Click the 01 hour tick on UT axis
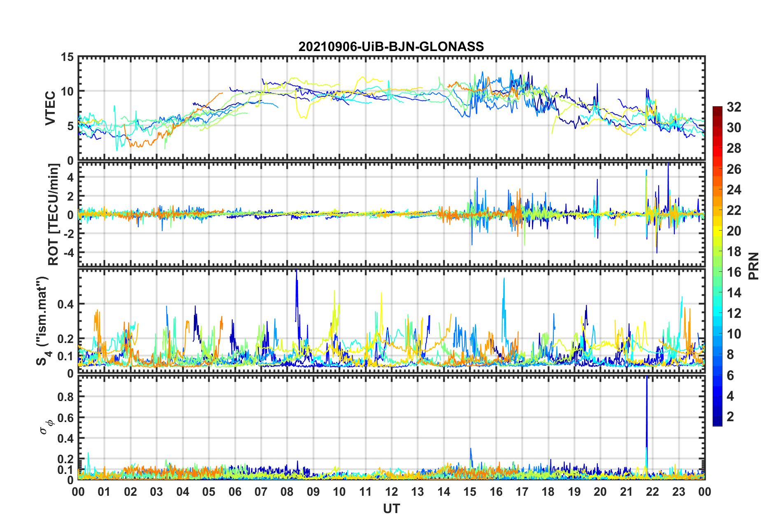The height and width of the screenshot is (532, 783). pos(104,492)
